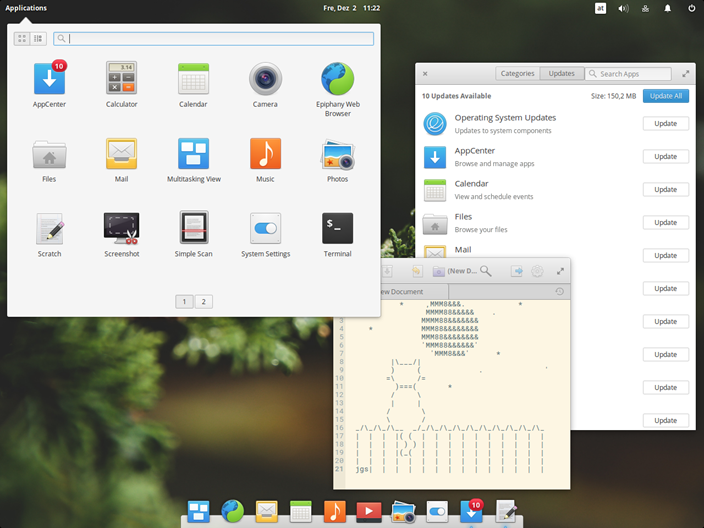
Task: Click the Multitasking View icon in the dock
Action: pos(198,511)
